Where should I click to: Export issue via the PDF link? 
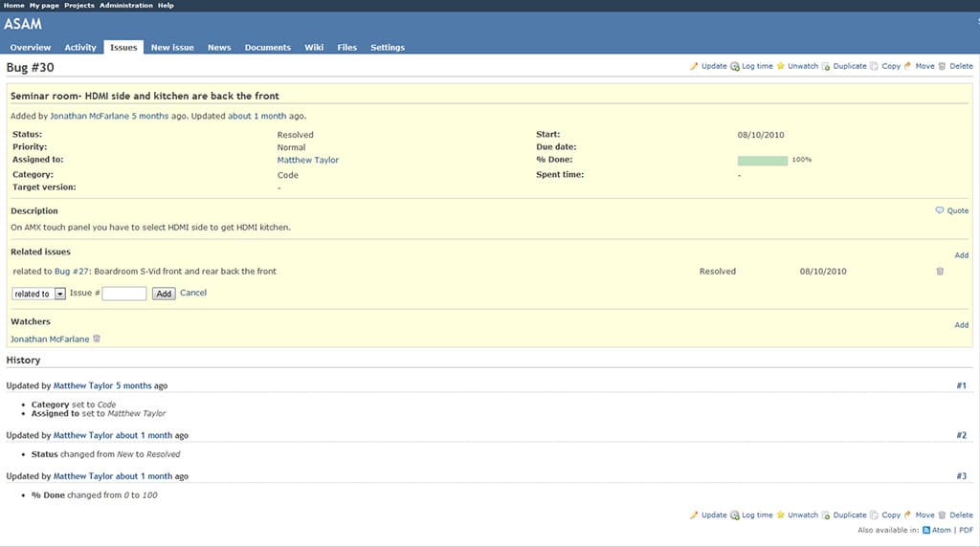(x=967, y=530)
